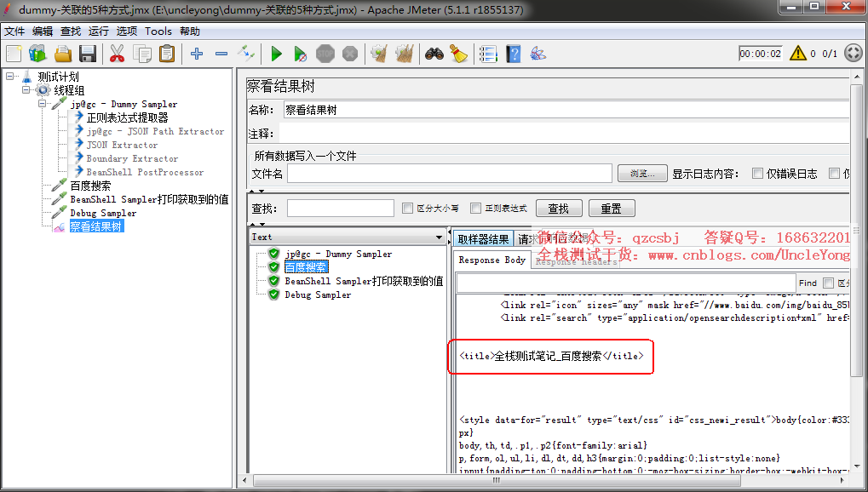Collapse the 线程组 tree node
Image resolution: width=868 pixels, height=492 pixels.
pos(26,89)
